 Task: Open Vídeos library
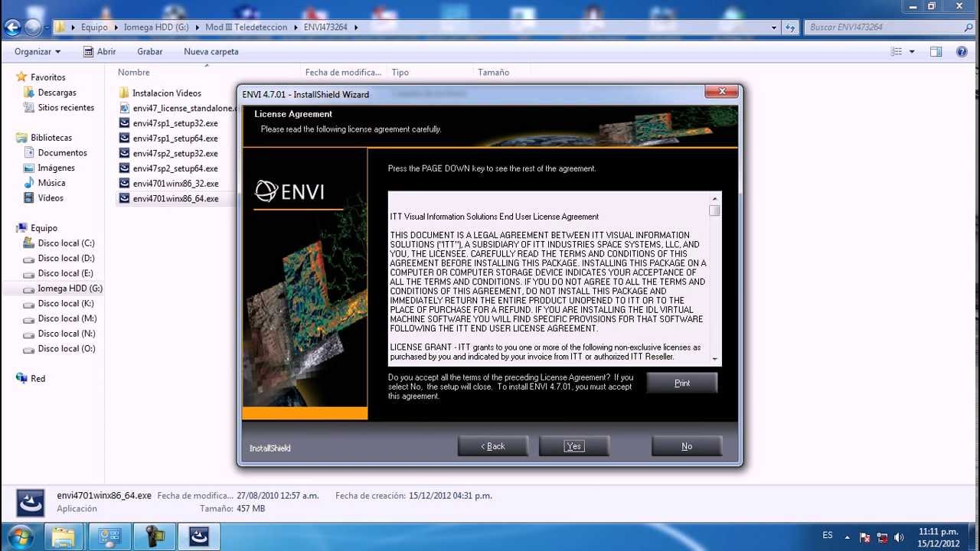51,198
